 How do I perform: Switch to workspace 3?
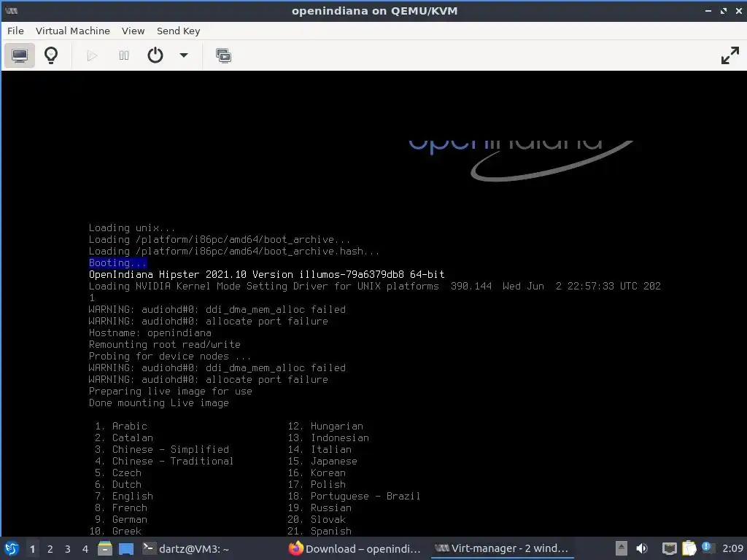coord(68,548)
